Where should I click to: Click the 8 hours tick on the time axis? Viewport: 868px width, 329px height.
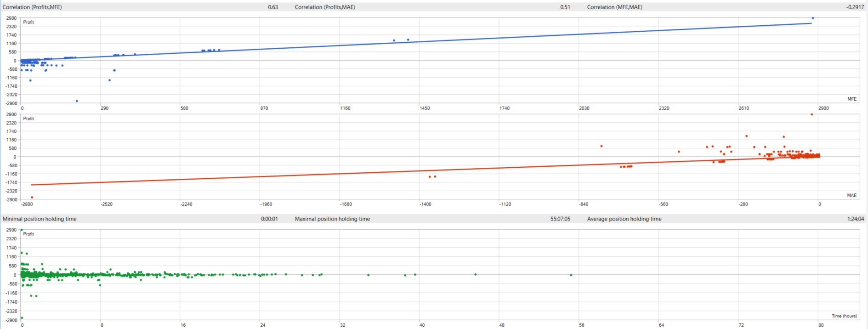[102, 325]
